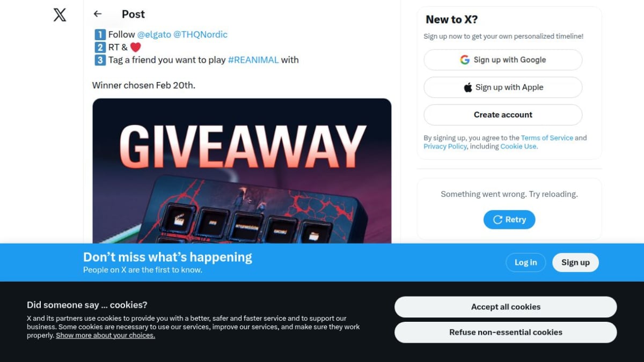Click the Apple logo in sign-up button
This screenshot has height=362, width=644.
pos(468,87)
